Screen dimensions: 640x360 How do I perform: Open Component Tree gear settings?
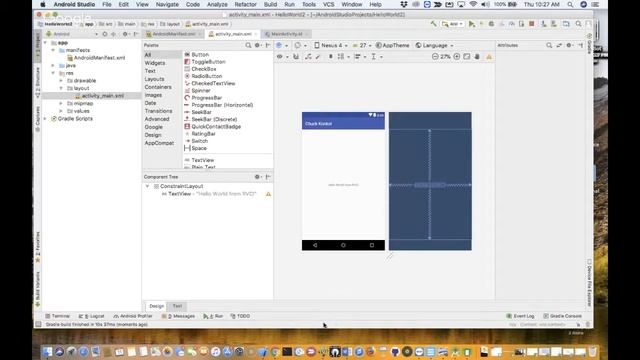[x=258, y=177]
